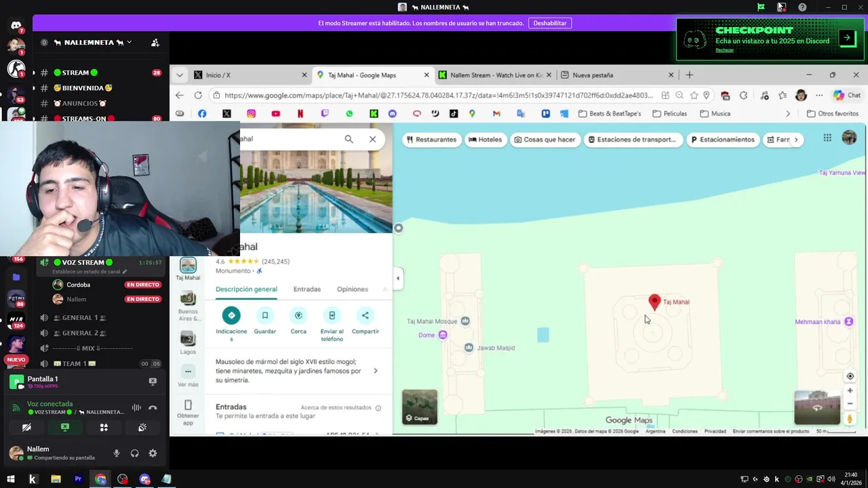Show more bookmarks chevron
Viewport: 868px width, 488px height.
pyautogui.click(x=788, y=114)
